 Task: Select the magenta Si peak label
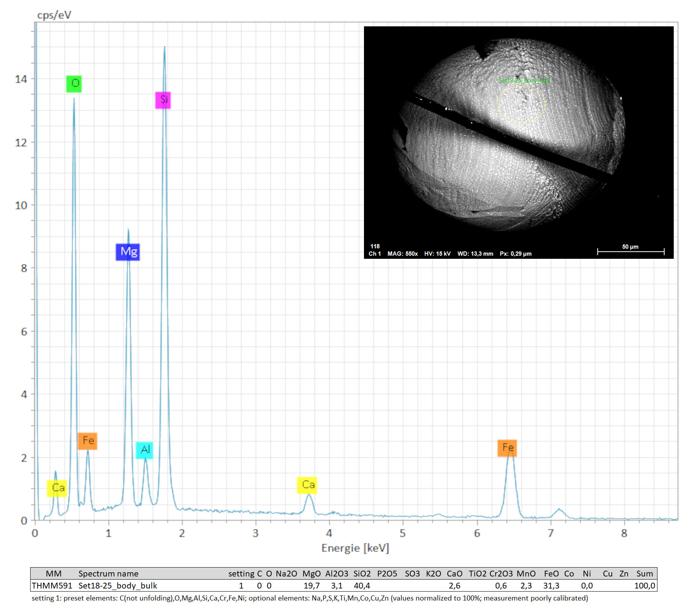163,100
